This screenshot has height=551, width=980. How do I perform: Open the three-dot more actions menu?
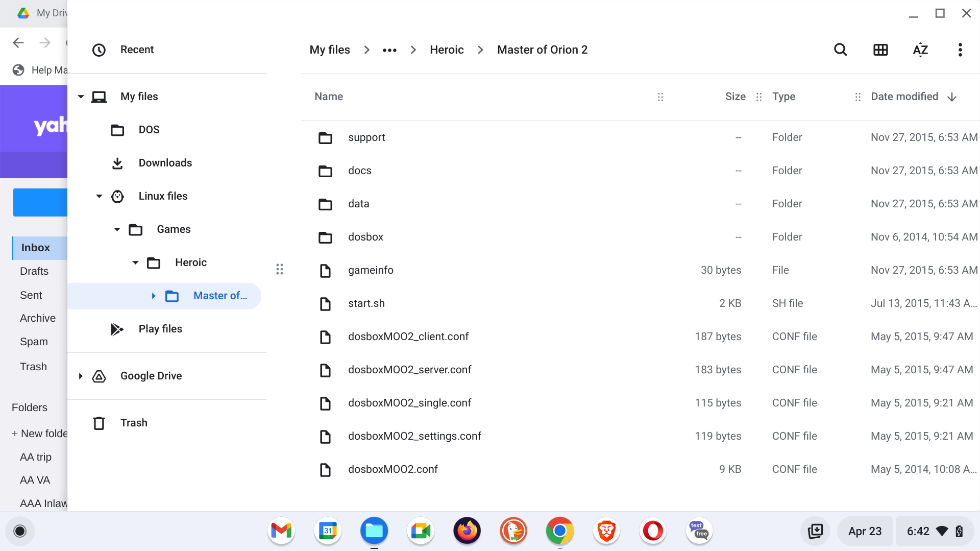tap(960, 50)
